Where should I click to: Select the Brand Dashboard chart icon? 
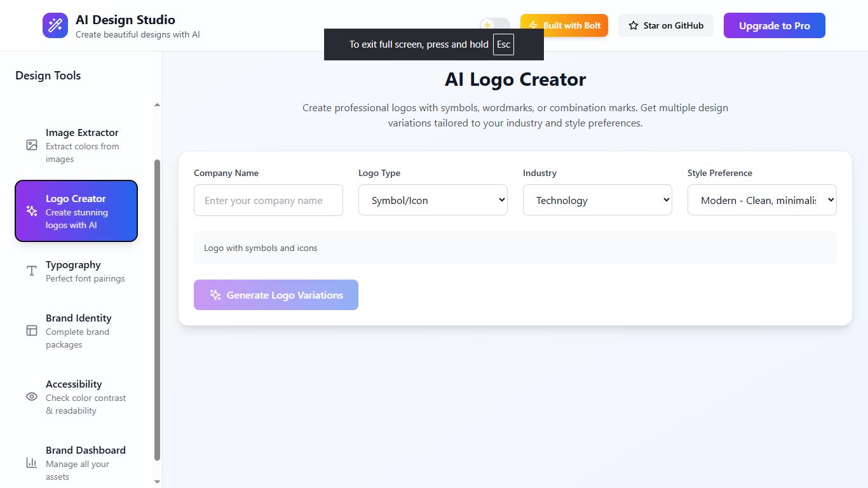(x=32, y=463)
